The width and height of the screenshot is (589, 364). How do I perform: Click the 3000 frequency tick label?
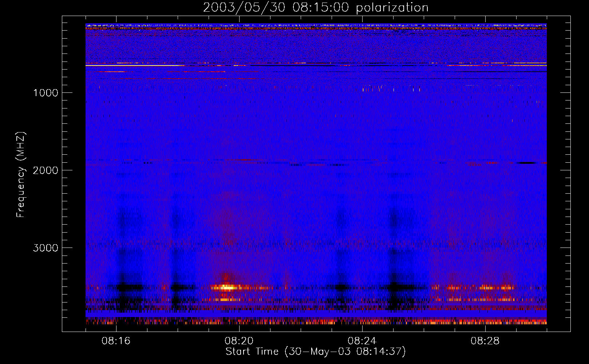coord(46,248)
